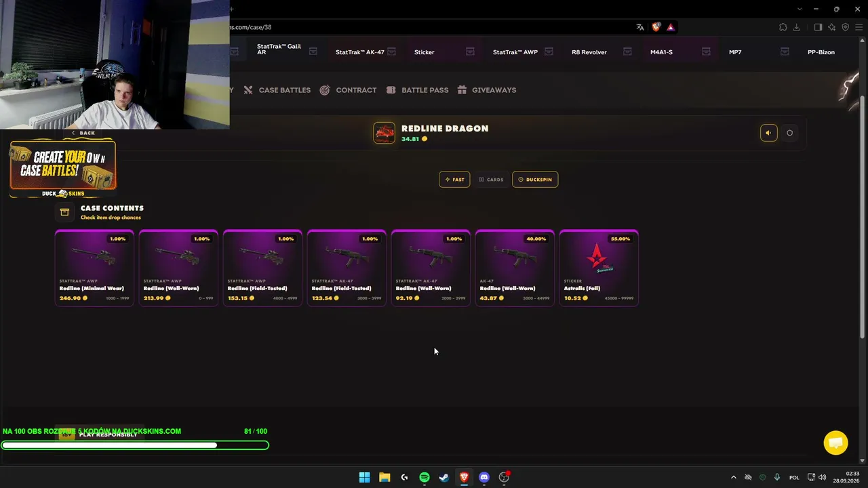
Task: Select the StatTrak AWP Redline (Well-Worn) card
Action: (x=178, y=268)
